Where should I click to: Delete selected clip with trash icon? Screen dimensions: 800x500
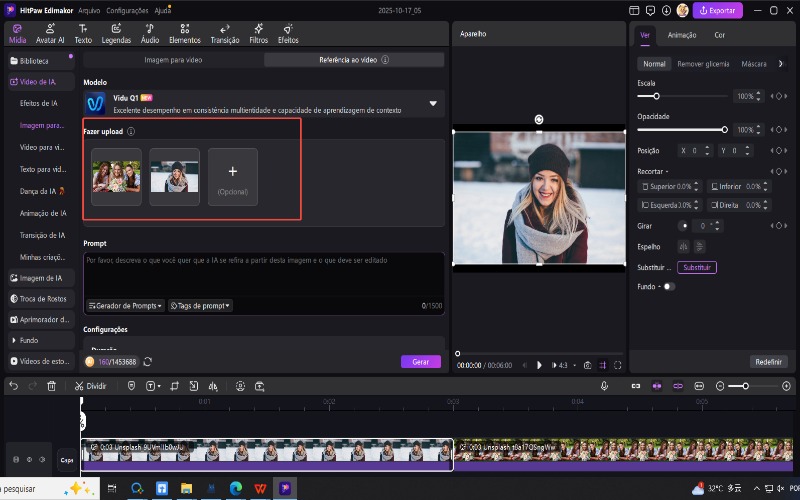(52, 386)
